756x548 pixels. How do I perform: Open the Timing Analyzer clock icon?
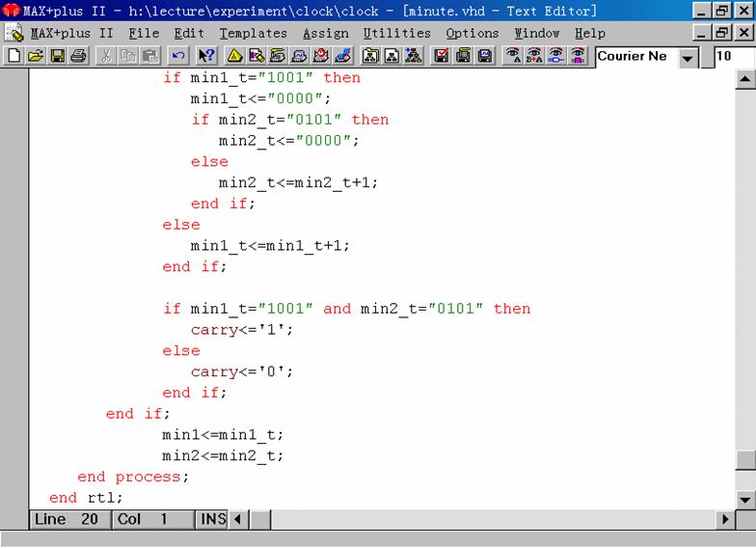point(320,56)
